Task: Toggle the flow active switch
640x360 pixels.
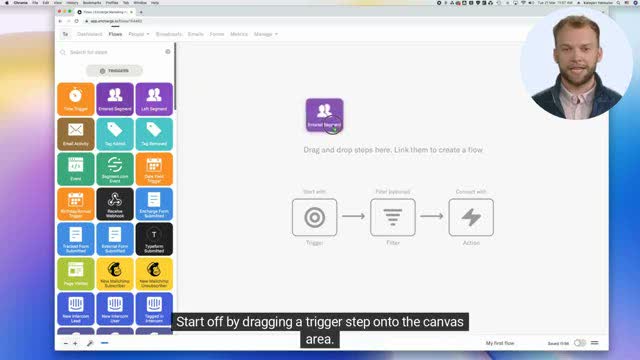Action: pos(580,343)
